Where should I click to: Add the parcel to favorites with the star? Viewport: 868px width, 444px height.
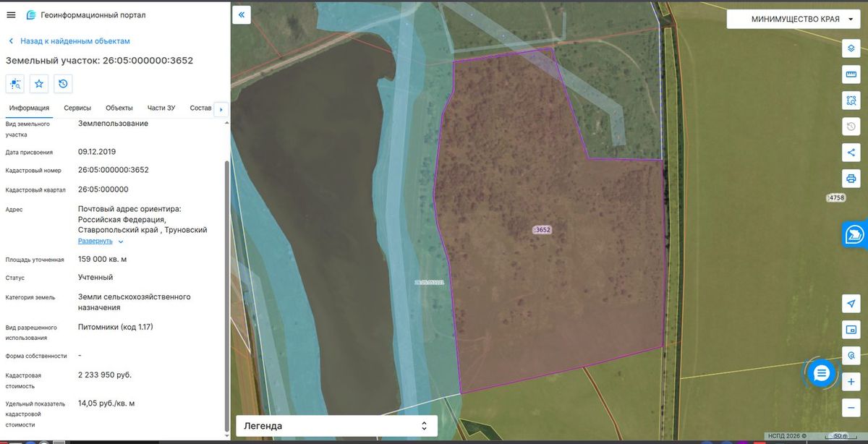(x=39, y=84)
